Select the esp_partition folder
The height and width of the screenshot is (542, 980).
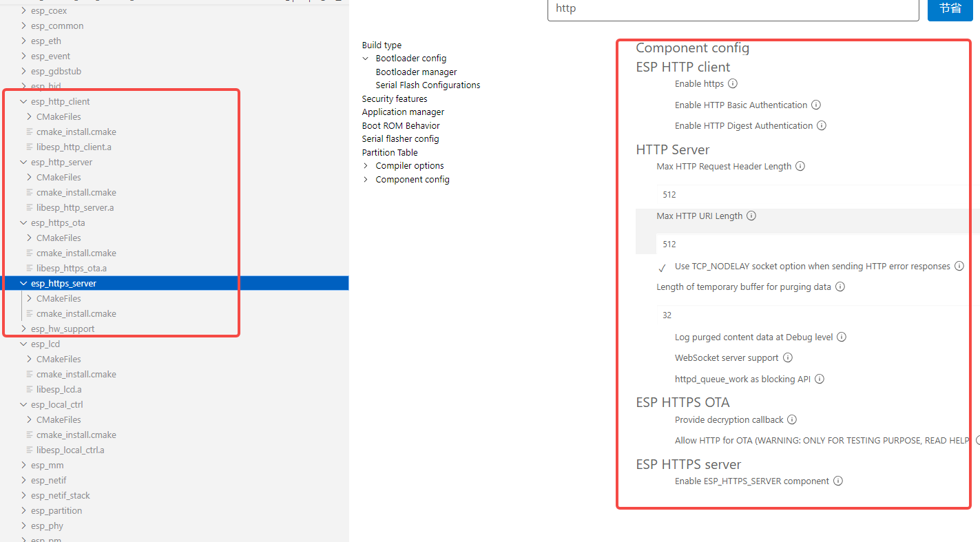56,510
